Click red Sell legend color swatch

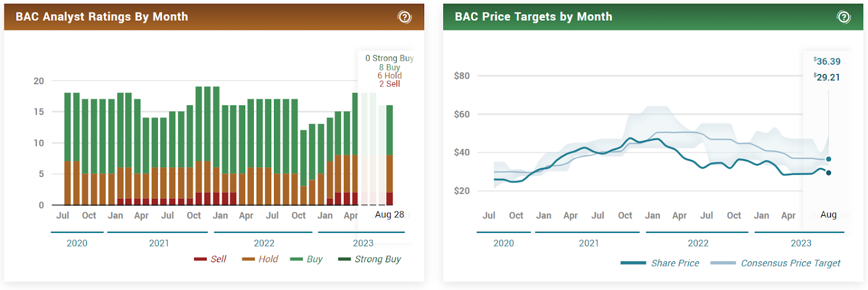200,260
